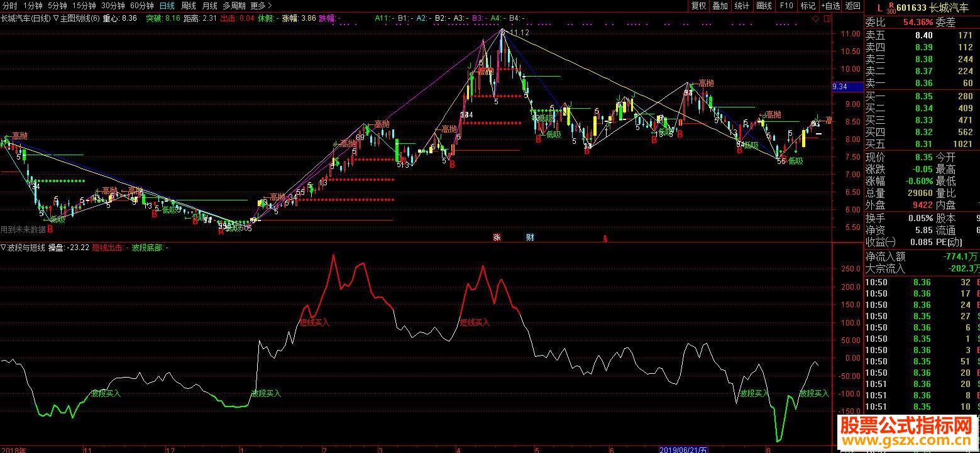Viewport: 980px width, 453px height.
Task: Click the 突破 8.16 indicator value
Action: click(163, 18)
